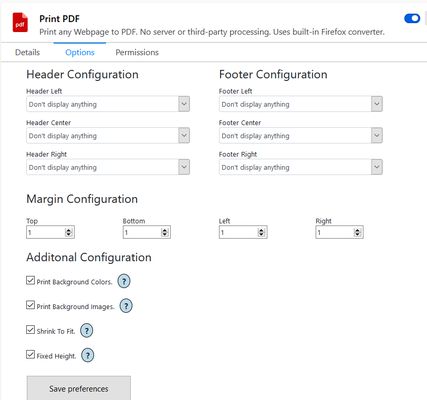Viewport: 427px width, 400px height.
Task: Switch to the Details tab
Action: point(27,52)
